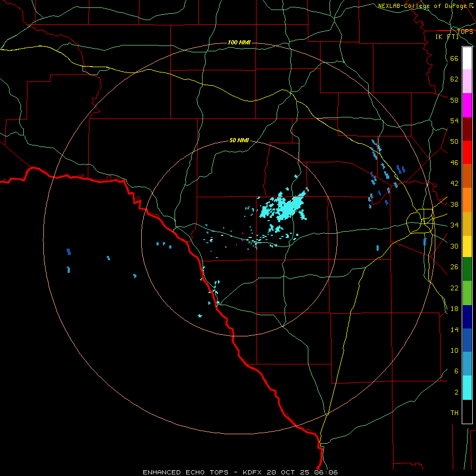Click the '[K FT]' units label
This screenshot has width=476, height=476.
[x=447, y=36]
